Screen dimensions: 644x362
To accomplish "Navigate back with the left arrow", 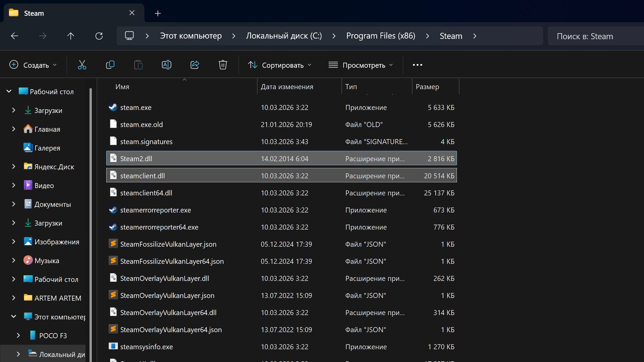I will tap(14, 36).
